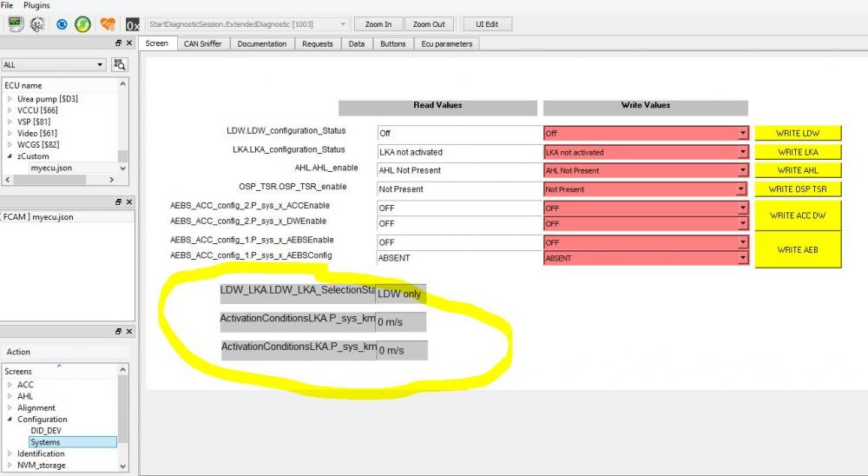The height and width of the screenshot is (476, 868).
Task: Select the AHL screens item
Action: point(25,396)
